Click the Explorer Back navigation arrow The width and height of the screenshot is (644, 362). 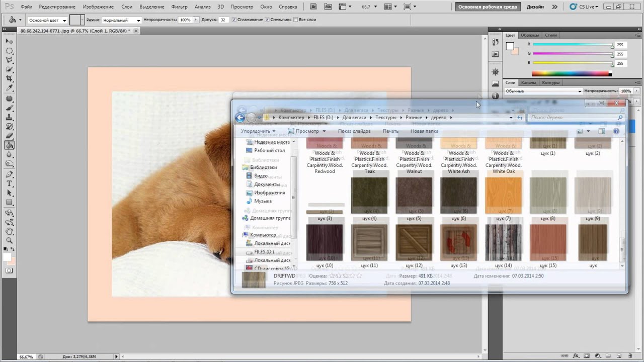coord(240,118)
